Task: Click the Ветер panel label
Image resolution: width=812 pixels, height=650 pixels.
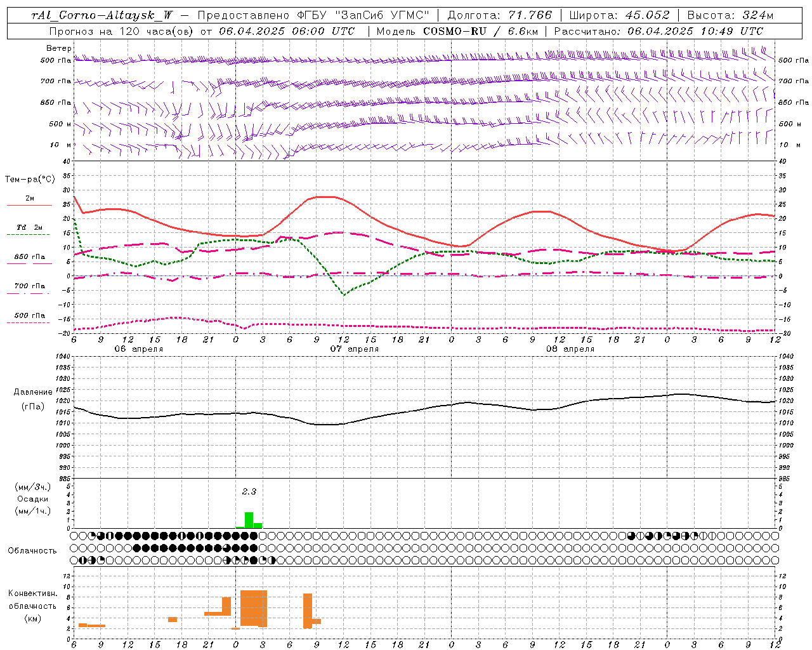Action: pyautogui.click(x=59, y=48)
